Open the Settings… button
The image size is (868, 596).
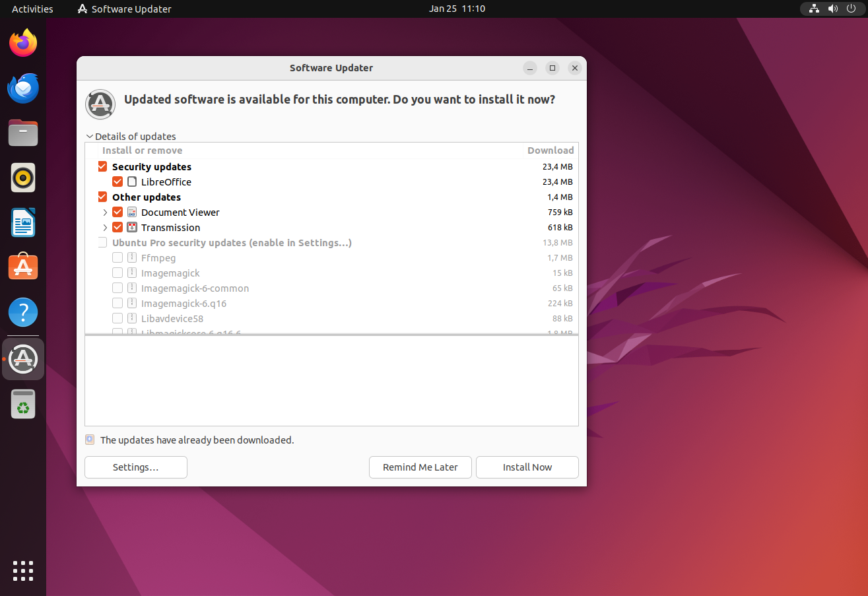tap(136, 467)
